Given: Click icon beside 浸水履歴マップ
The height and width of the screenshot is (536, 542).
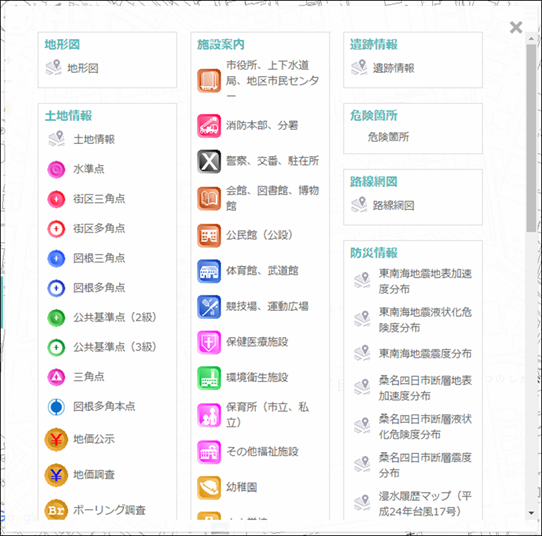Looking at the screenshot, I should 362,503.
